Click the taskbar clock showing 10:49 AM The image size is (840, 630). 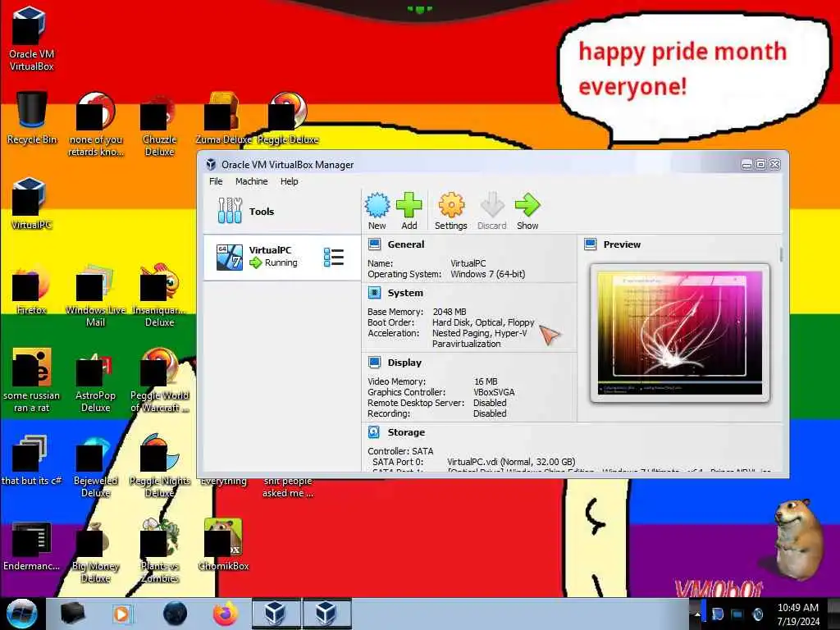[798, 614]
